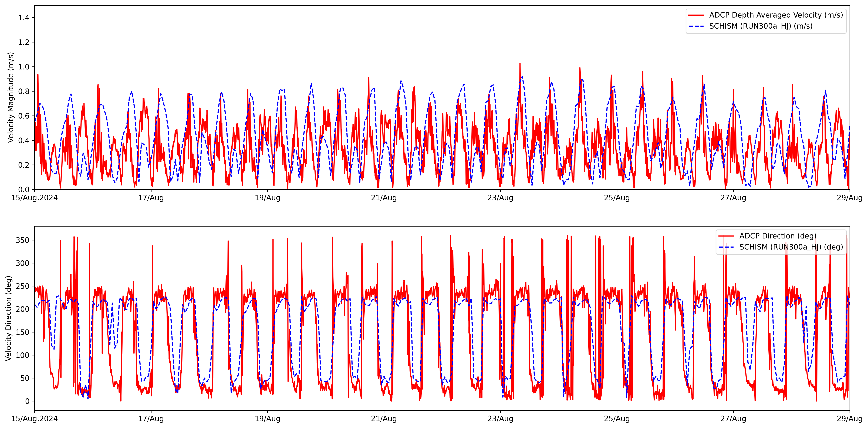Click the 'Velocity Magnitude (m/s)' y-axis title
The height and width of the screenshot is (428, 868).
pos(11,97)
